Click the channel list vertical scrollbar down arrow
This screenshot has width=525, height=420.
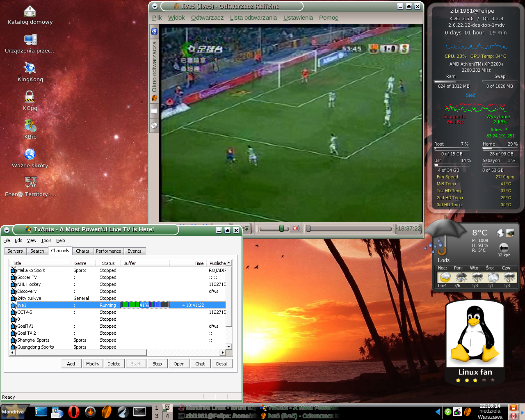tap(229, 347)
